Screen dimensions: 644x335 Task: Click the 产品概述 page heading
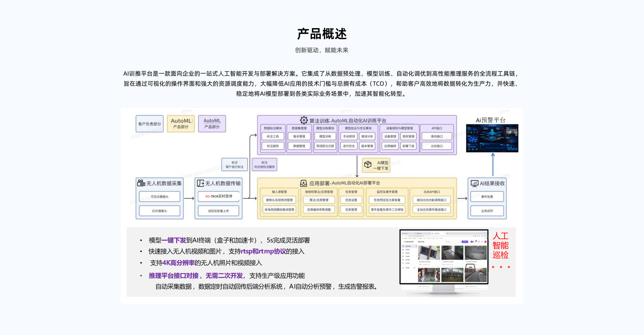click(x=322, y=34)
